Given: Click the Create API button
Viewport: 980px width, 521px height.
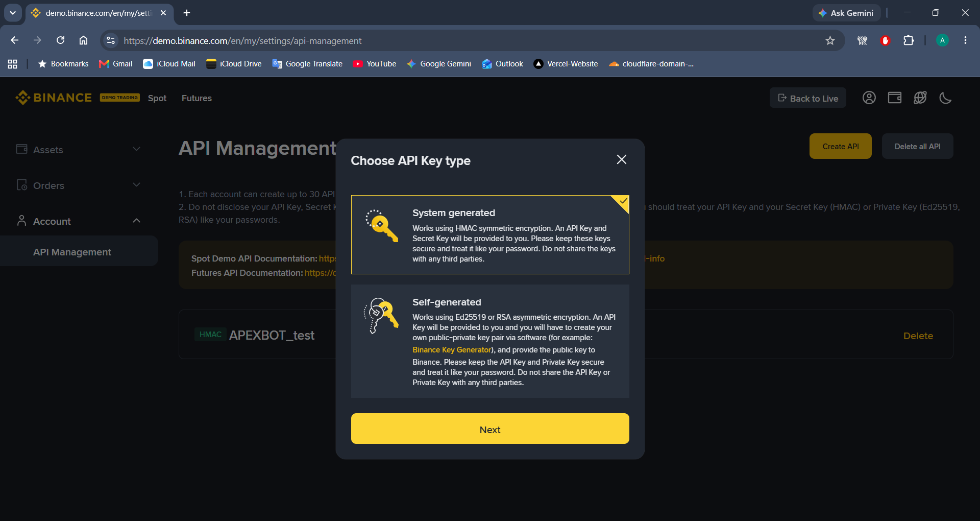Looking at the screenshot, I should coord(840,146).
